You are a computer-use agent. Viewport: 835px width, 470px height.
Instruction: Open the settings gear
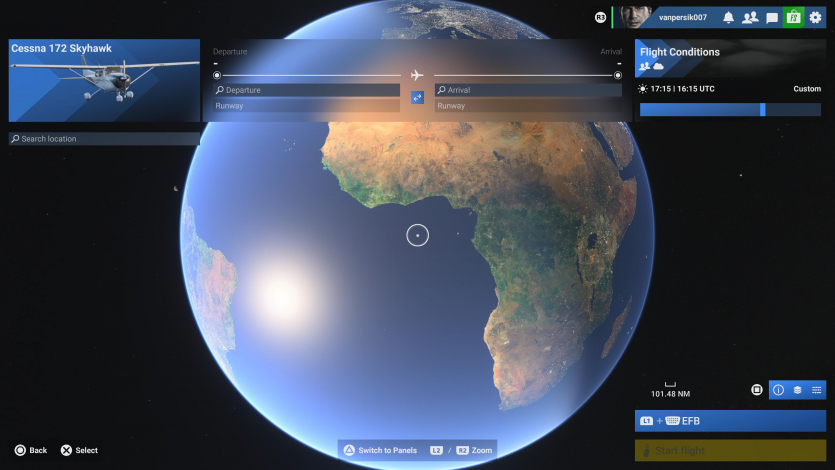(x=815, y=17)
